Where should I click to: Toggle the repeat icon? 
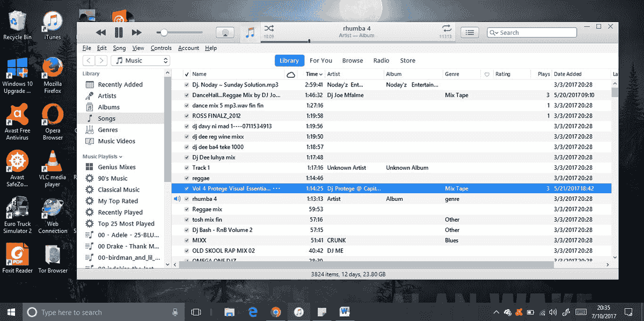(x=446, y=29)
